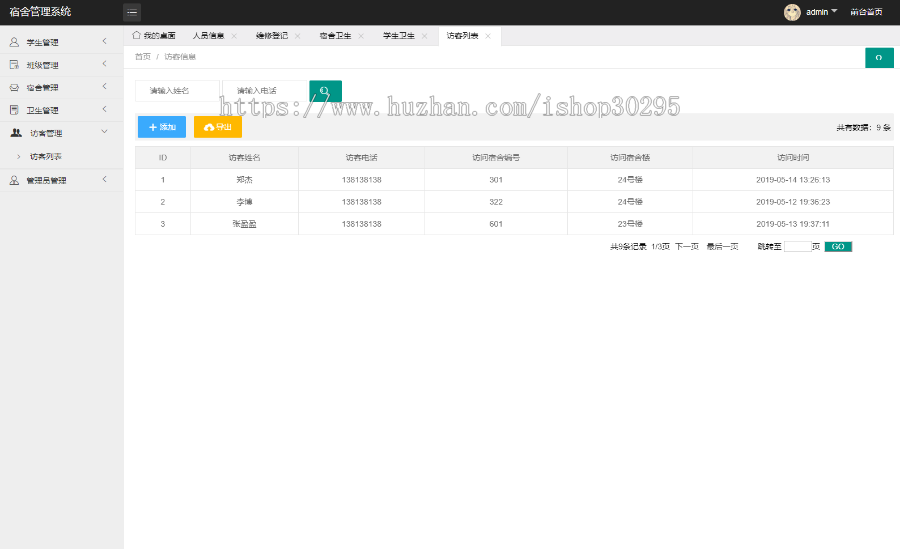The height and width of the screenshot is (549, 900).
Task: Close the 维修登记 tab
Action: coord(297,36)
